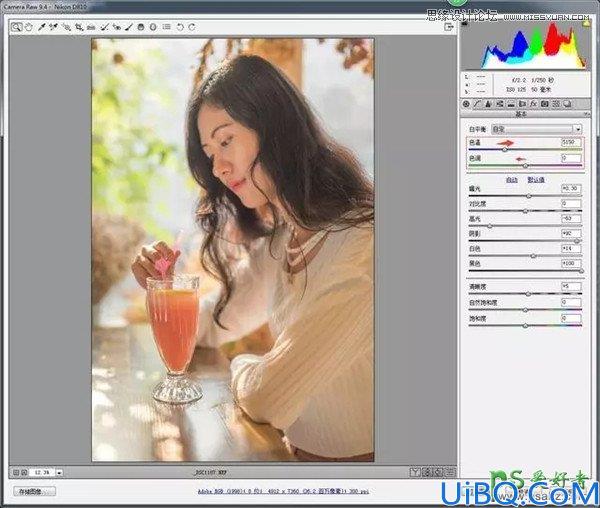This screenshot has height=508, width=600.
Task: Toggle shadow clipping warning on histogram
Action: click(465, 24)
